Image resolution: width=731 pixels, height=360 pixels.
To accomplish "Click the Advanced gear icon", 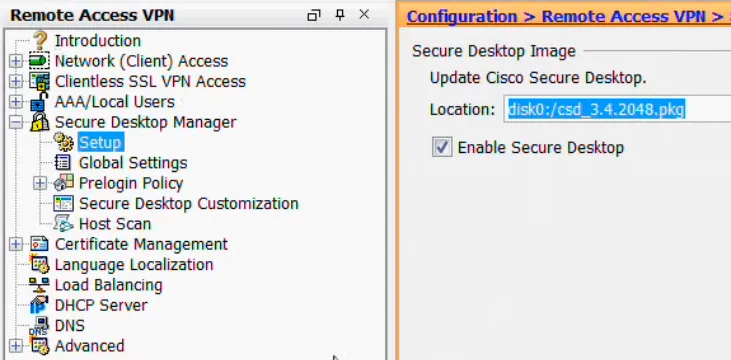I will [x=39, y=346].
